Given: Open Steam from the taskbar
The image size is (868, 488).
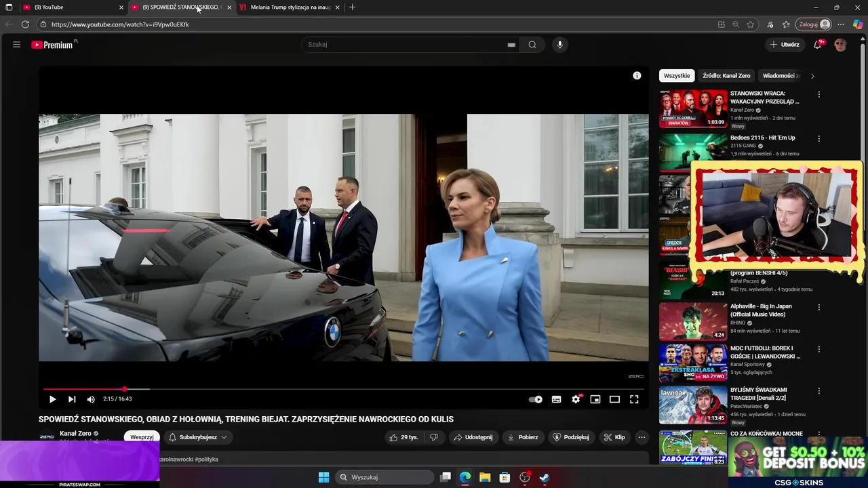Looking at the screenshot, I should pos(544,477).
